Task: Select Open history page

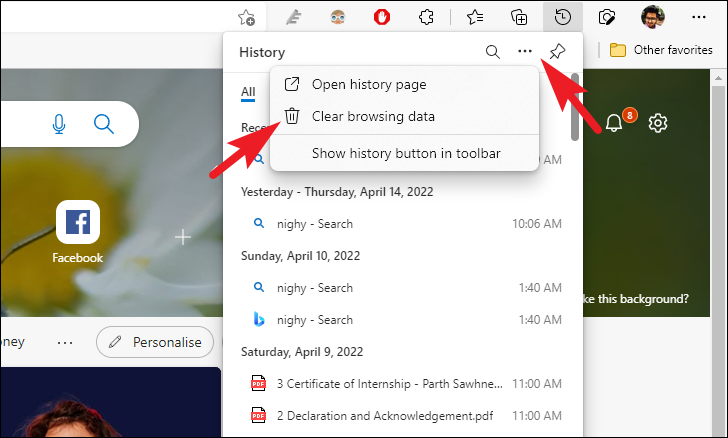Action: pyautogui.click(x=404, y=85)
